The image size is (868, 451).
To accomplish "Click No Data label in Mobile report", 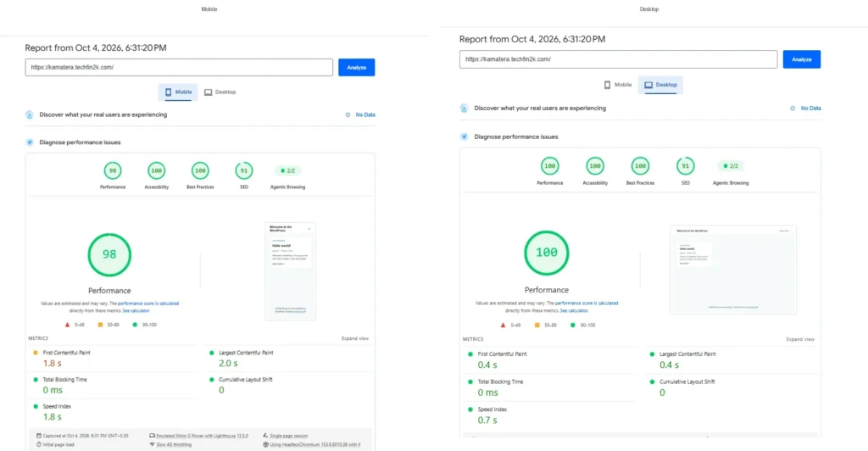I will pyautogui.click(x=365, y=114).
